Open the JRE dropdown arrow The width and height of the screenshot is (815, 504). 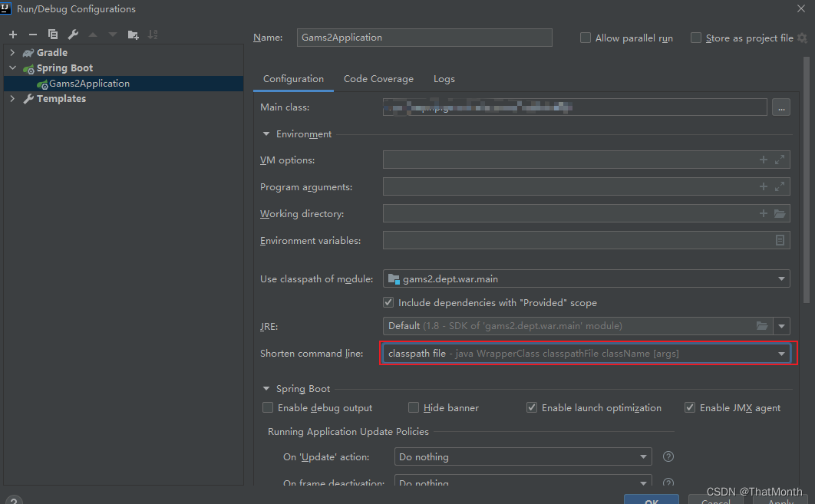pos(781,326)
